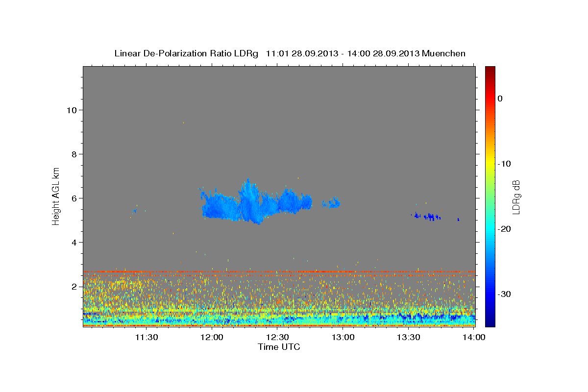This screenshot has height=392, width=588.
Task: Click the 'Height AGL km' axis label
Action: click(56, 196)
